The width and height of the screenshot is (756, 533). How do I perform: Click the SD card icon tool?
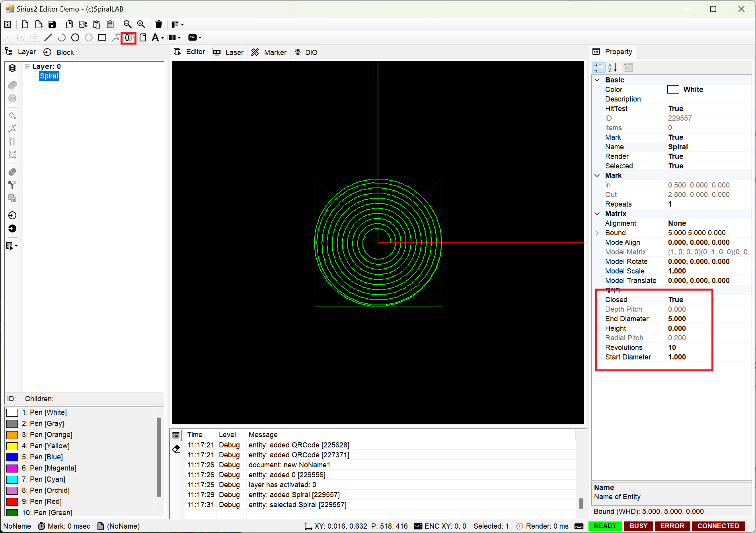(x=143, y=37)
